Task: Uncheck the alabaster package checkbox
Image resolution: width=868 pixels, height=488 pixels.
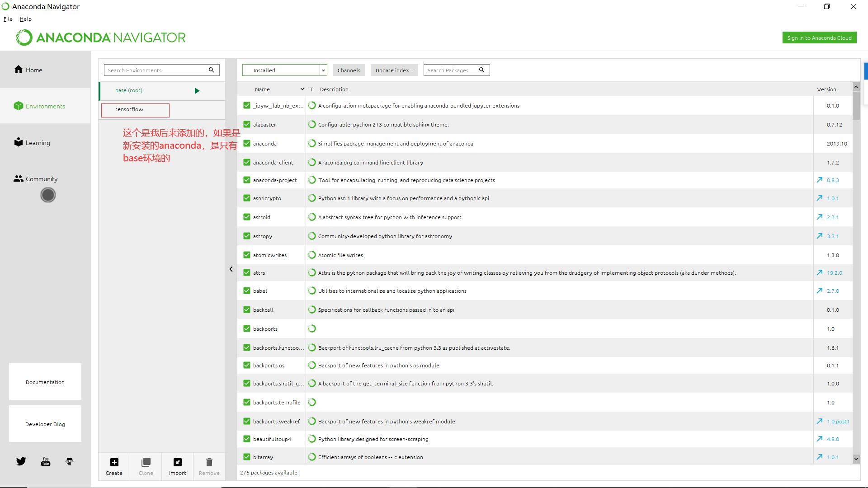Action: 246,124
